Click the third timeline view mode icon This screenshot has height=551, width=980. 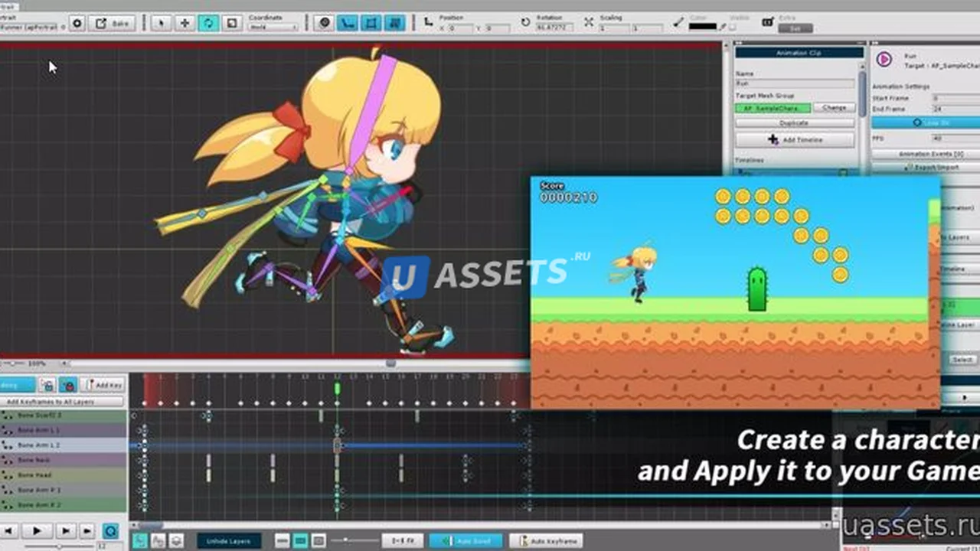click(176, 541)
